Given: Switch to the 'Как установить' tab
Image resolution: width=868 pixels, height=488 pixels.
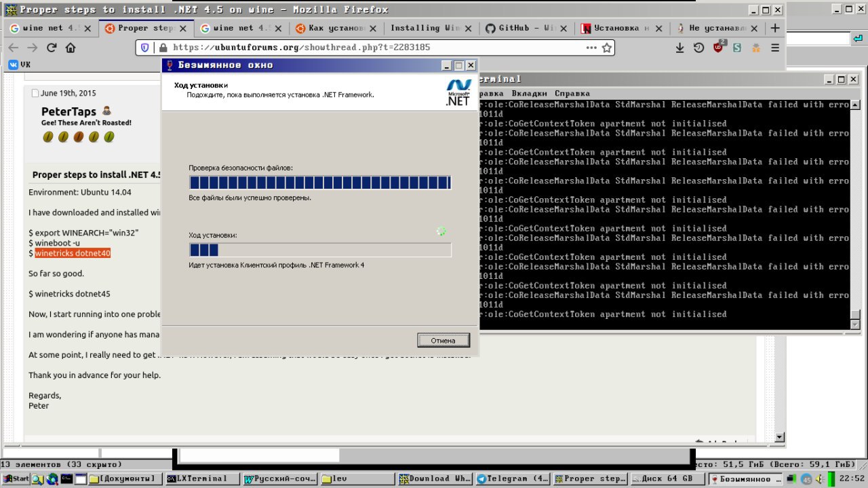Looking at the screenshot, I should (x=337, y=28).
